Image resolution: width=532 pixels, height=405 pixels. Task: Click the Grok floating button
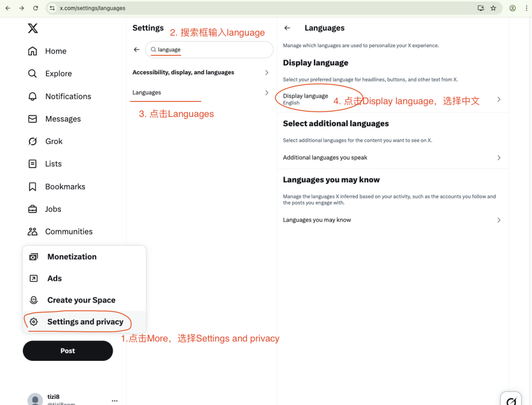[x=511, y=400]
